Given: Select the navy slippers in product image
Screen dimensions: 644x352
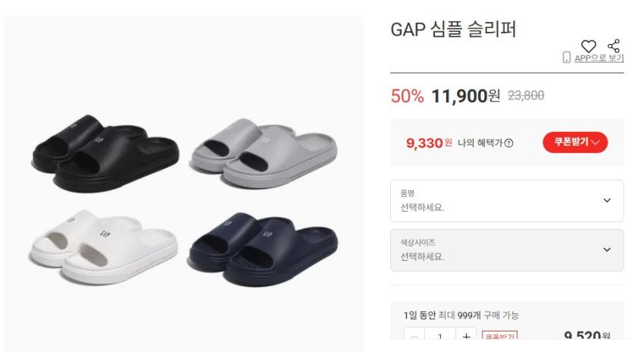Looking at the screenshot, I should tap(263, 249).
